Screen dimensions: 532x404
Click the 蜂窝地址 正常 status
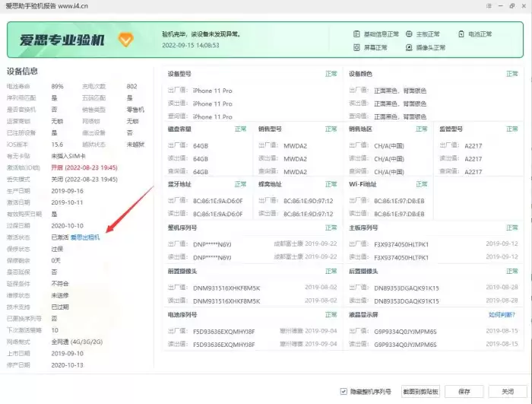point(331,184)
